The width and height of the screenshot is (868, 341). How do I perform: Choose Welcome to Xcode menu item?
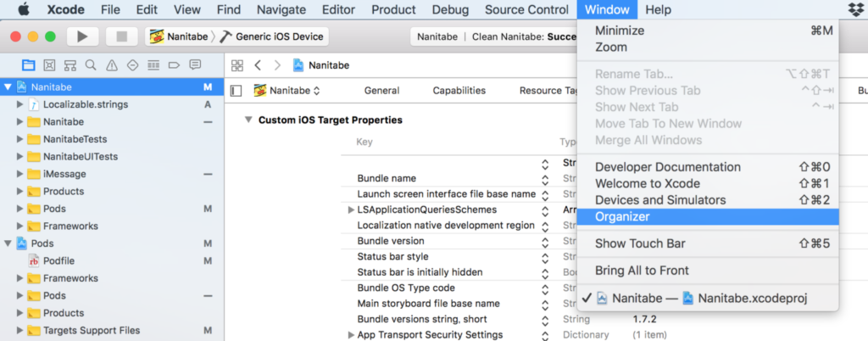pos(708,184)
